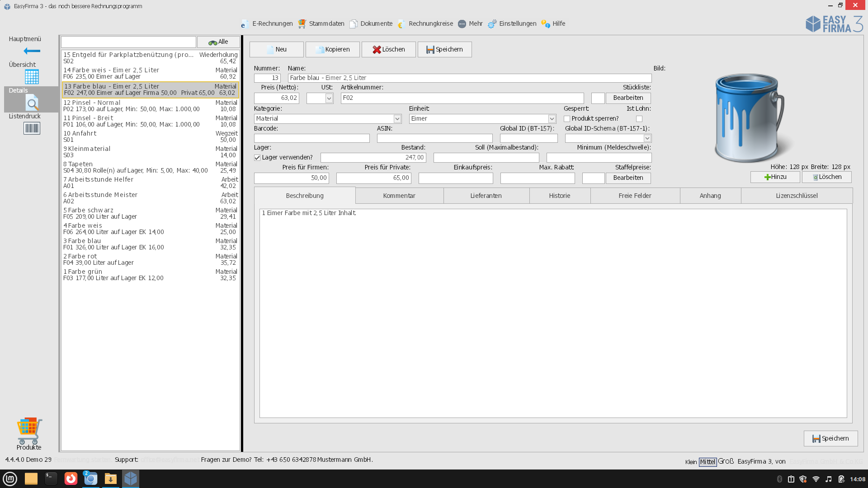Click the Kopieren button
This screenshot has height=488, width=868.
coord(332,49)
